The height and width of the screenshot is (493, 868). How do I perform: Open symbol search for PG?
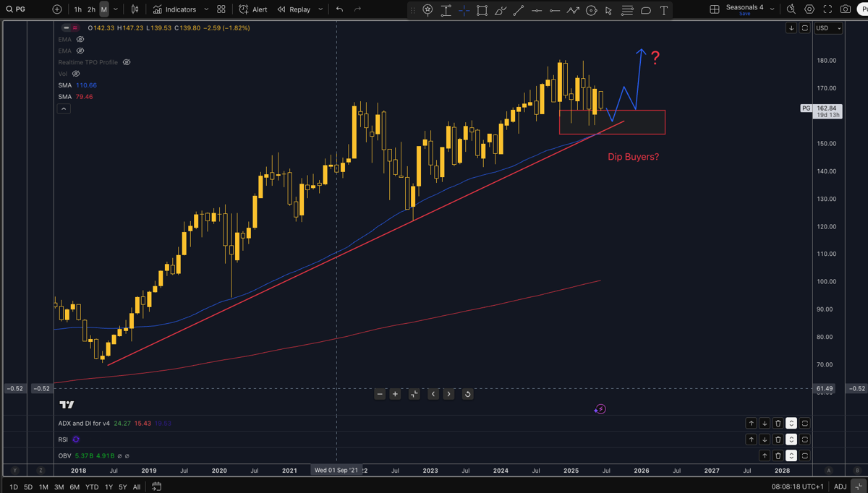pyautogui.click(x=16, y=9)
